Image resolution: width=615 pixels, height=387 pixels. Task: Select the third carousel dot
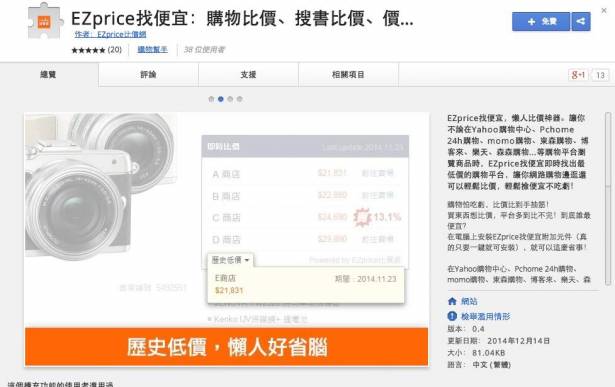(230, 99)
